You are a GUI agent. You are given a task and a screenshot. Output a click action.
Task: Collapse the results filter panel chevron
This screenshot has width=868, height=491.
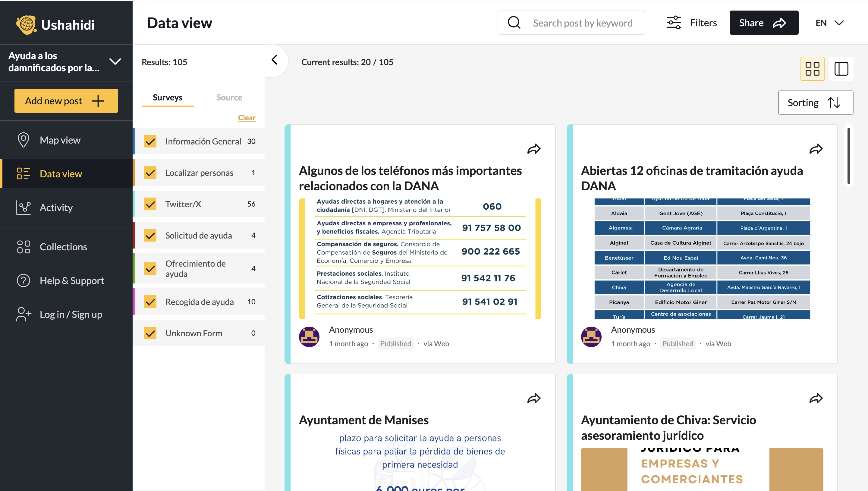pyautogui.click(x=274, y=60)
